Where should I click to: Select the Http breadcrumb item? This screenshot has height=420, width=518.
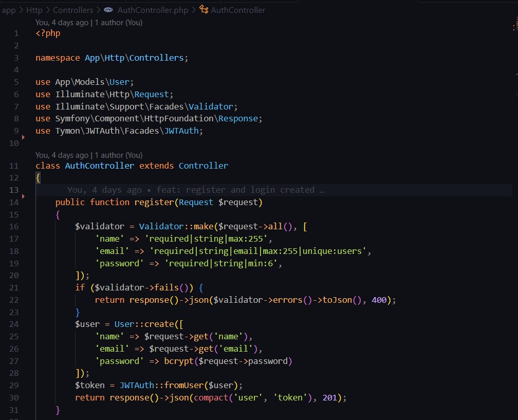(x=34, y=10)
